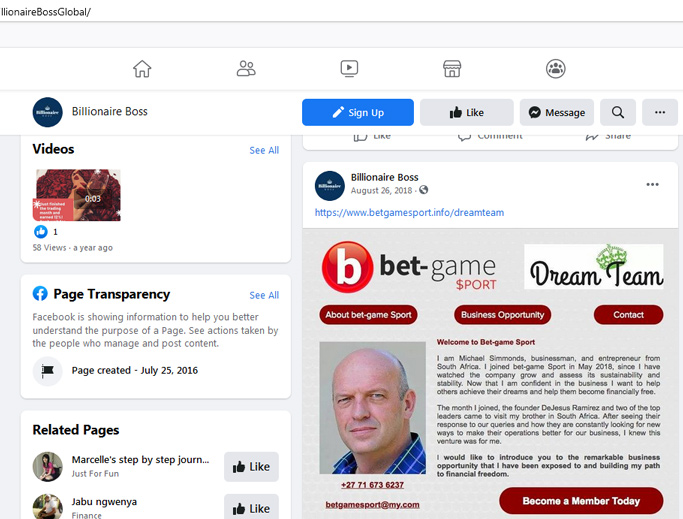The height and width of the screenshot is (519, 683).
Task: Click the search magnifier button on the page
Action: pyautogui.click(x=618, y=112)
